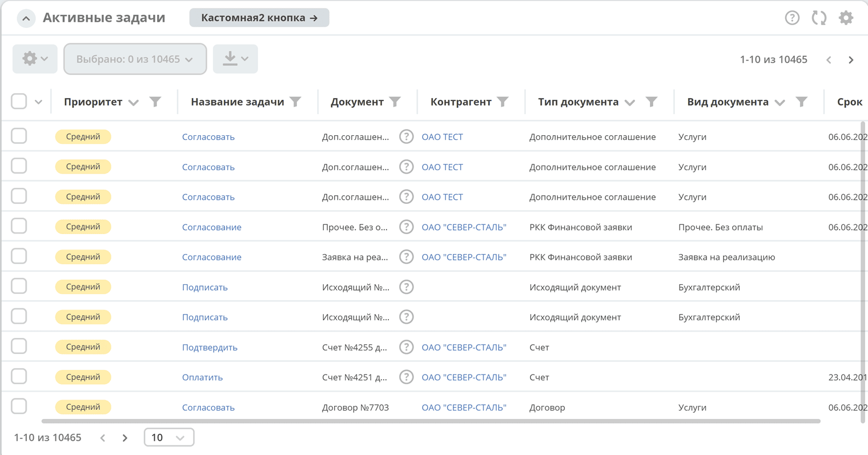Click Средний badge in Оплатить row
868x455 pixels.
coord(83,377)
